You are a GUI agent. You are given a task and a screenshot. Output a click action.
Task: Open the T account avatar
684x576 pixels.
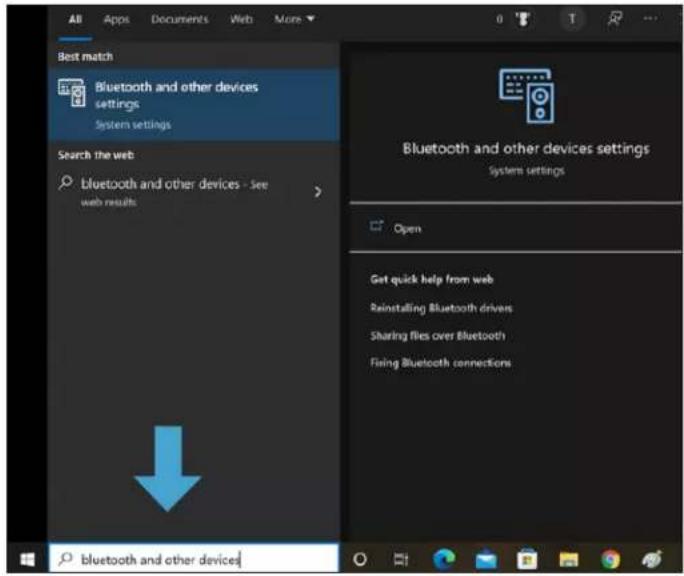571,19
